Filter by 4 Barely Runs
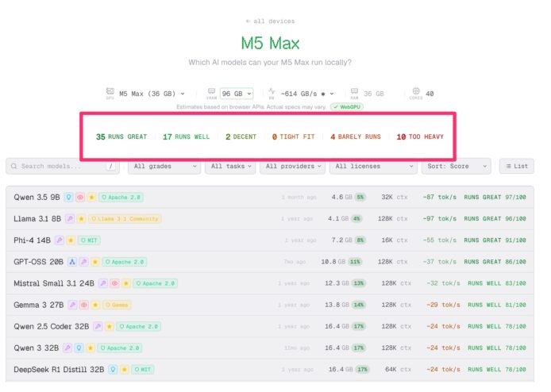 click(x=355, y=136)
